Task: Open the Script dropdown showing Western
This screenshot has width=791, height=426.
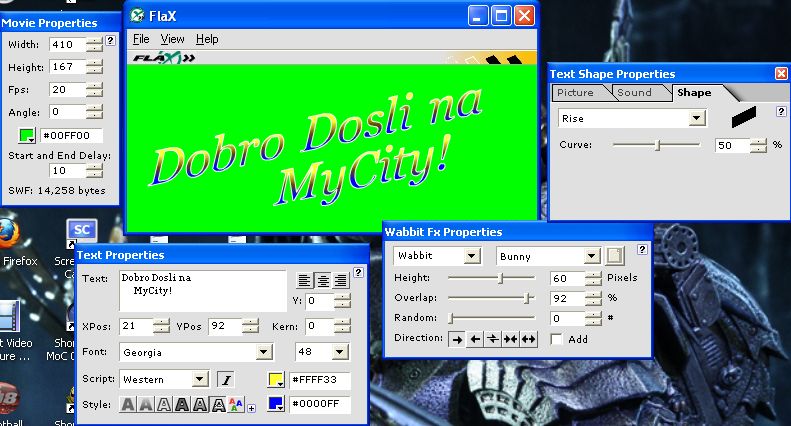Action: point(200,379)
